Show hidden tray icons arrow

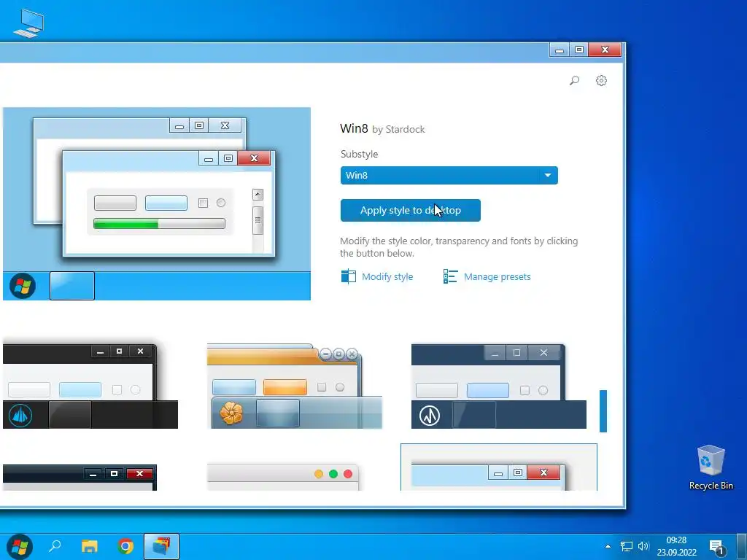pyautogui.click(x=608, y=546)
